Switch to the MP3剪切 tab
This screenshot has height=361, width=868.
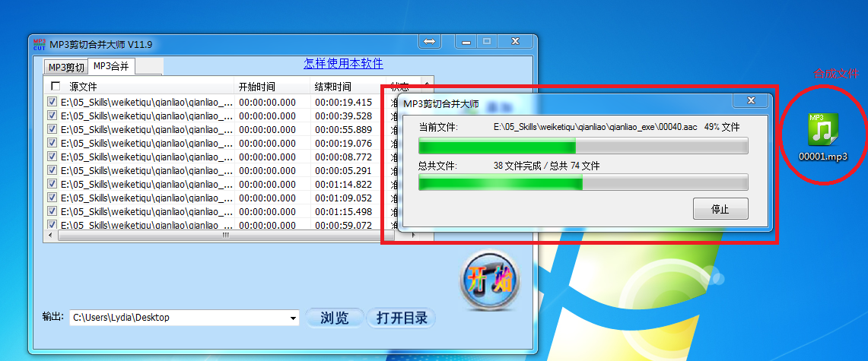coord(66,68)
